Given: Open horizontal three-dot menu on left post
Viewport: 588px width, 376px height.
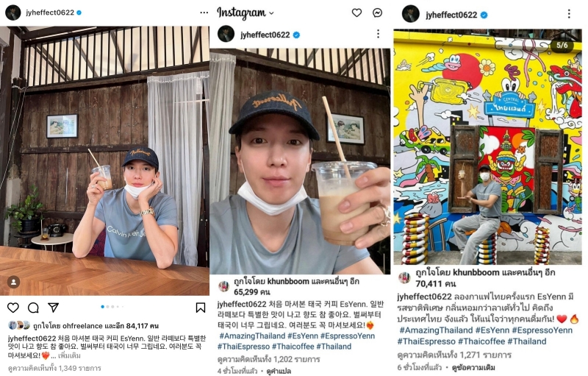Looking at the screenshot, I should tap(204, 13).
